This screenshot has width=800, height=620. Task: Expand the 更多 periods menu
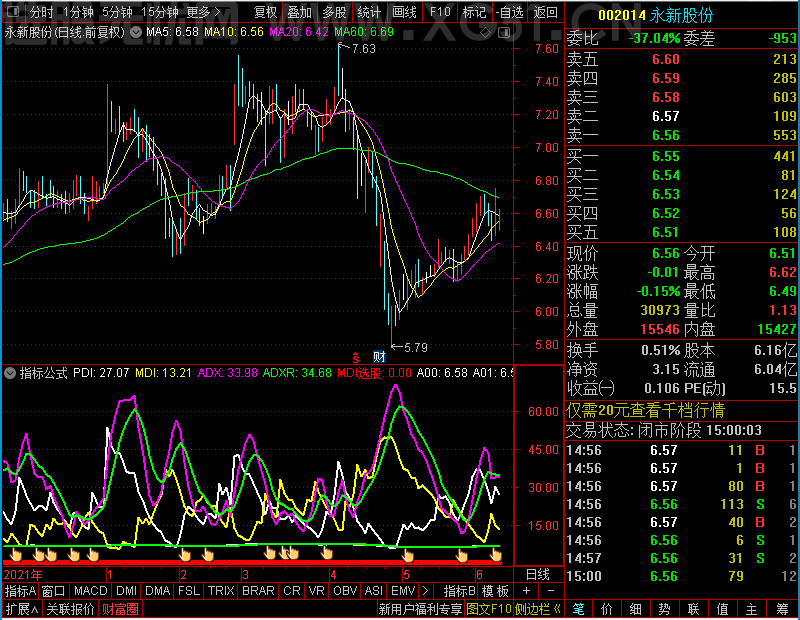click(203, 12)
